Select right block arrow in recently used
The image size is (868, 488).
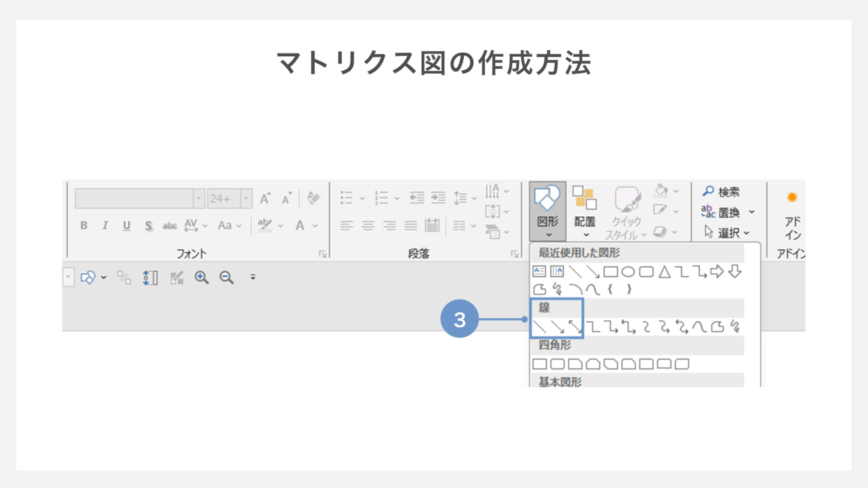click(717, 272)
